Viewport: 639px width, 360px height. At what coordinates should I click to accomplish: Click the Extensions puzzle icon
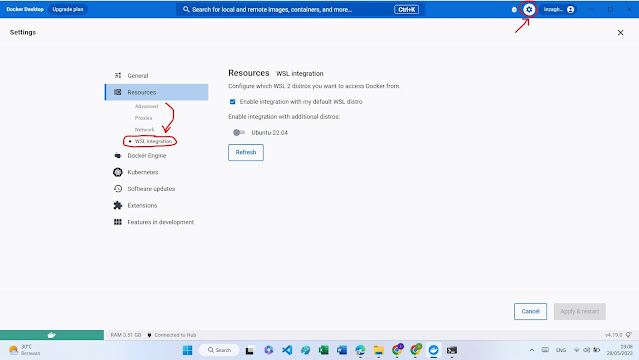pos(118,205)
